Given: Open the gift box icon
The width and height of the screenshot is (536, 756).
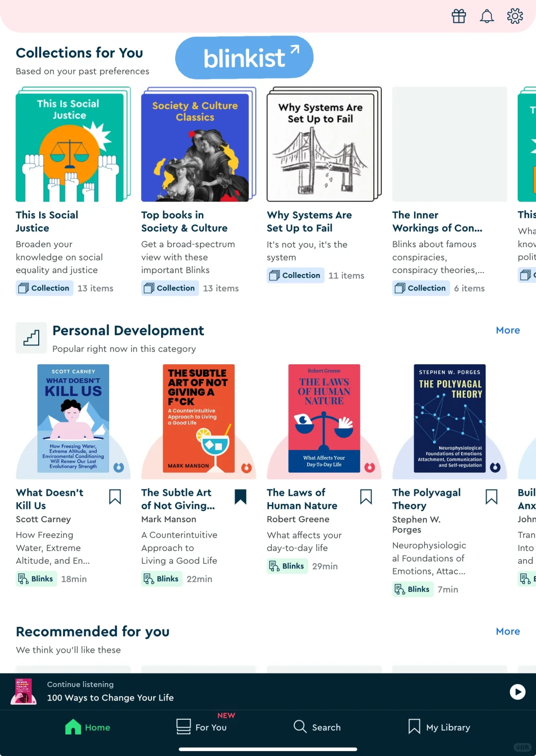Looking at the screenshot, I should tap(459, 16).
